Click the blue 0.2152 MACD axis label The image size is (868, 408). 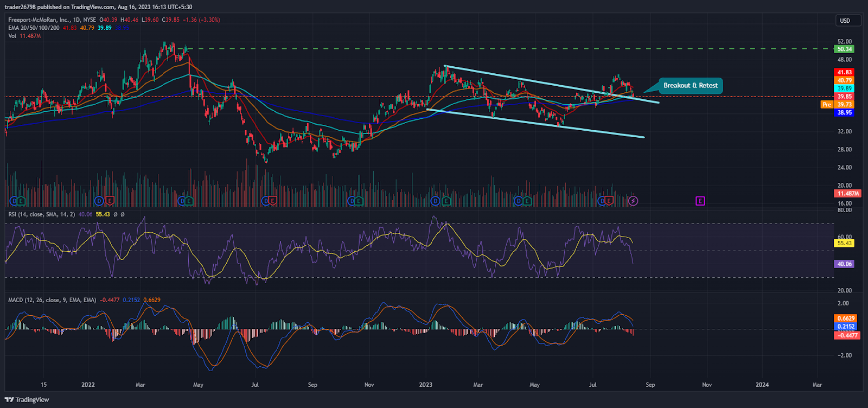tap(846, 327)
